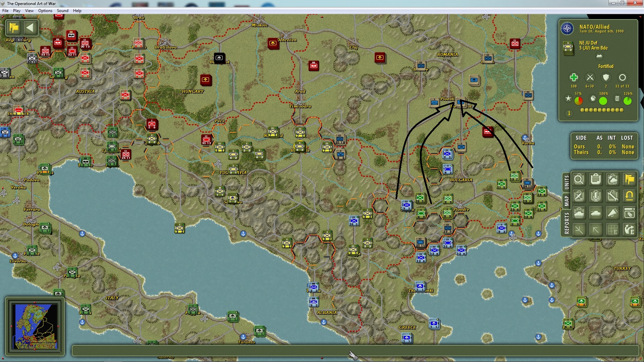
Task: Select the blue unit counter at Thessaloniki
Action: pos(420,287)
